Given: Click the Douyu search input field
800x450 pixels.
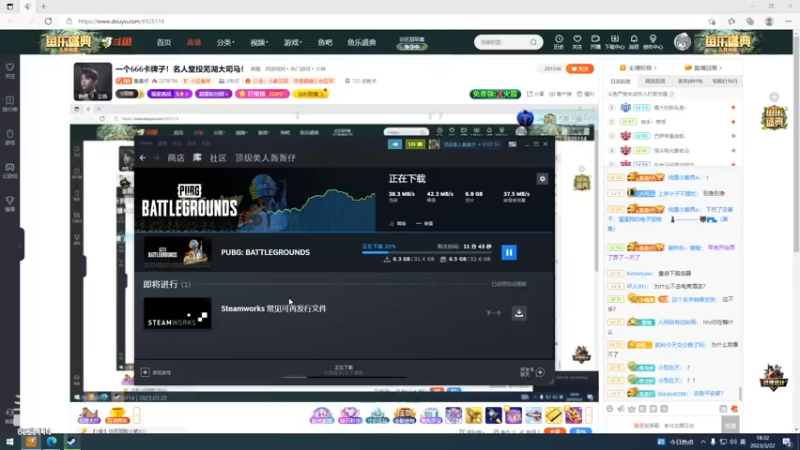Looking at the screenshot, I should [x=503, y=42].
